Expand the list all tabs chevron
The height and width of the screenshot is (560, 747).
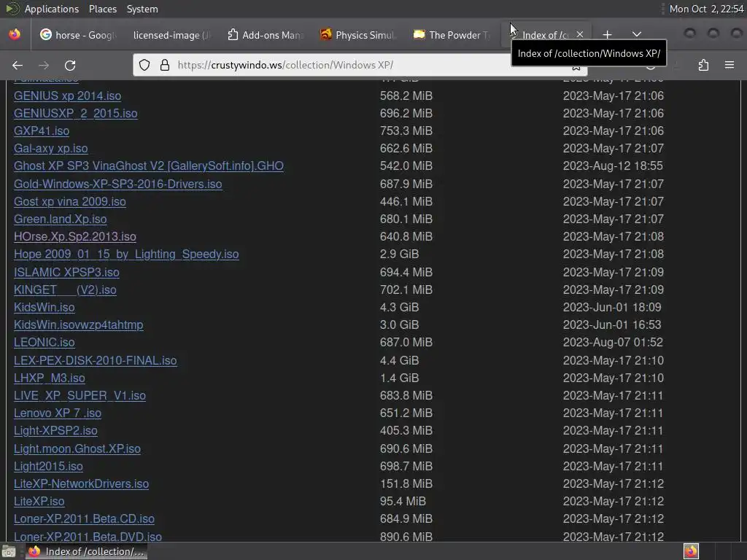636,35
